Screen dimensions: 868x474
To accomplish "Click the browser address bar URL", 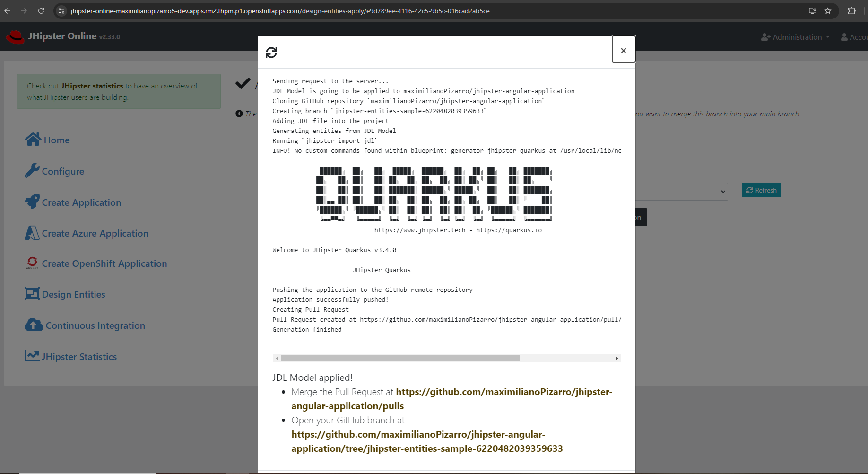I will 280,10.
